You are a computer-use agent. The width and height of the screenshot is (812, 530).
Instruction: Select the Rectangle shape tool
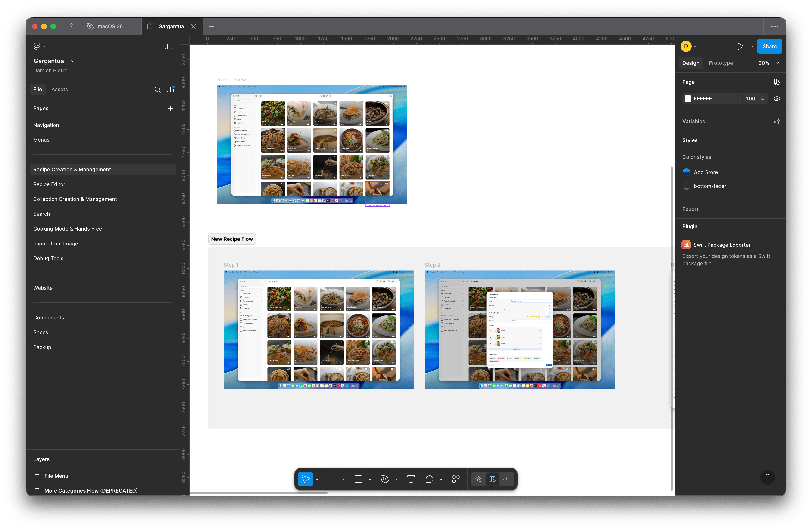tap(358, 479)
